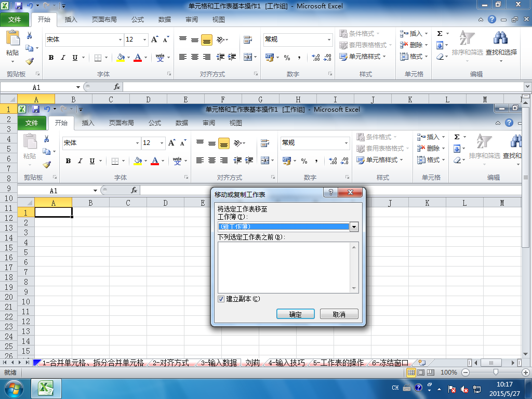Open the 工作簿 dropdown in the dialog
The width and height of the screenshot is (532, 399).
click(354, 227)
